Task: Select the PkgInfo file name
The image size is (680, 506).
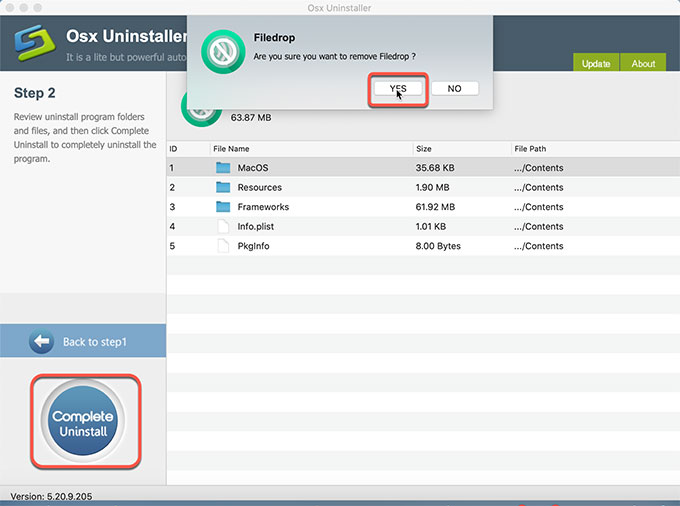Action: click(x=253, y=246)
